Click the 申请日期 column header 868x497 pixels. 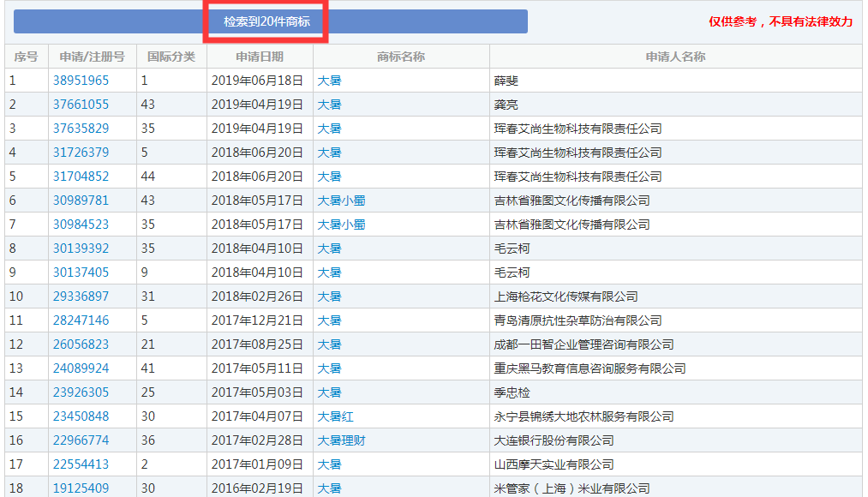[x=260, y=57]
